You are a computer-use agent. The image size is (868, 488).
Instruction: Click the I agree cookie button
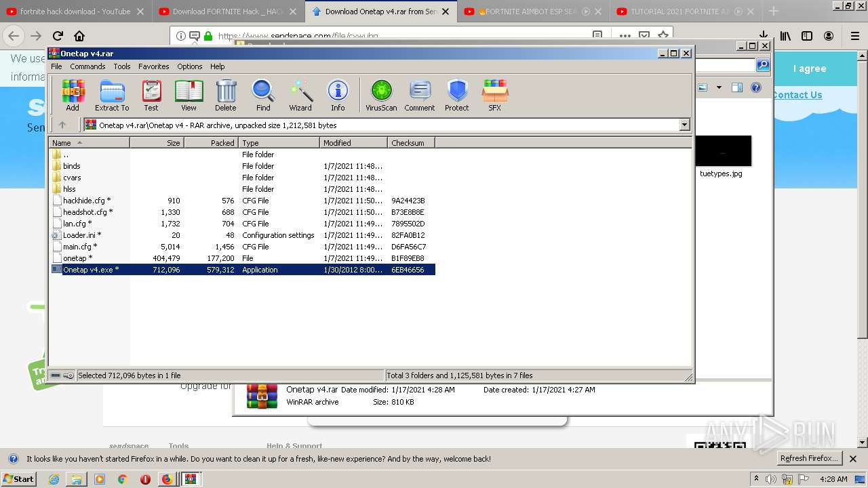point(809,68)
